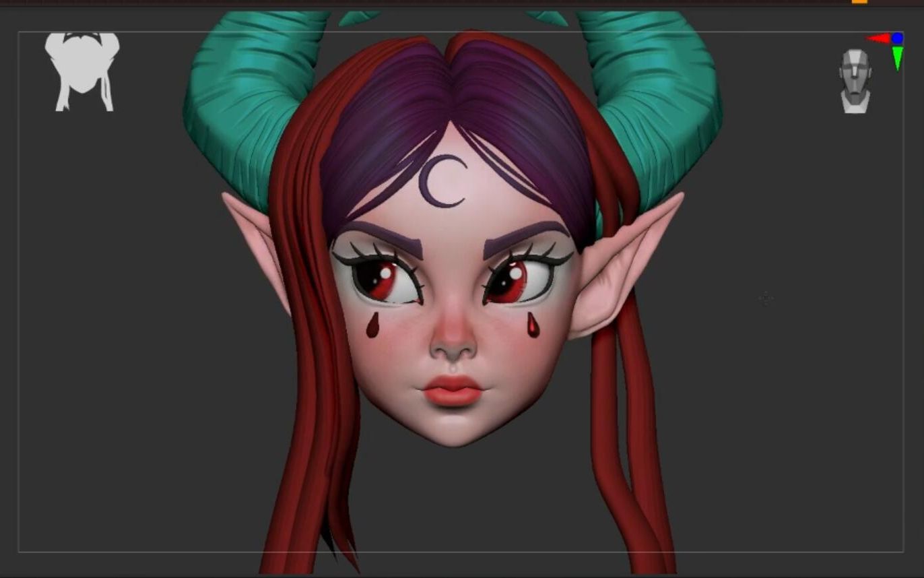Click the model's red lips

453,391
